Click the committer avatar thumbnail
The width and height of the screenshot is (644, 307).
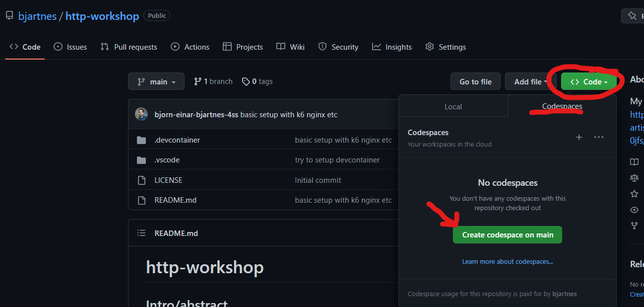[x=141, y=114]
